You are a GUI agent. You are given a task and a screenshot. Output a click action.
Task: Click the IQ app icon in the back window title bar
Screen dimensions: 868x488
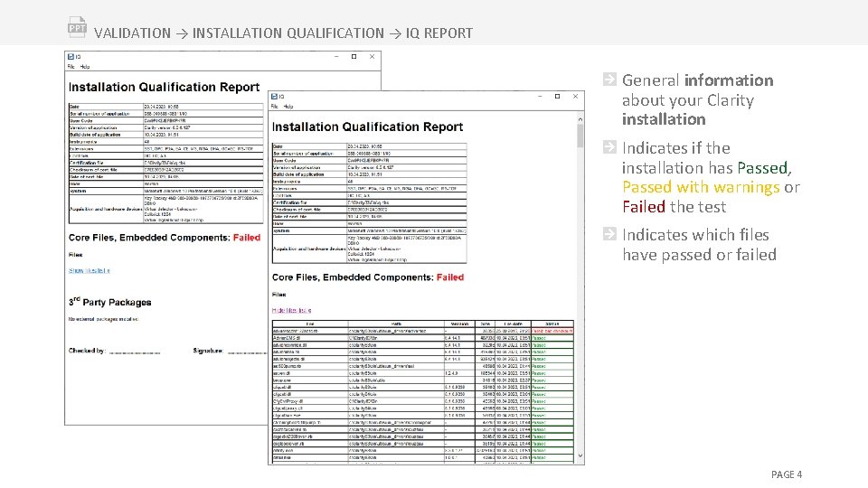click(71, 56)
